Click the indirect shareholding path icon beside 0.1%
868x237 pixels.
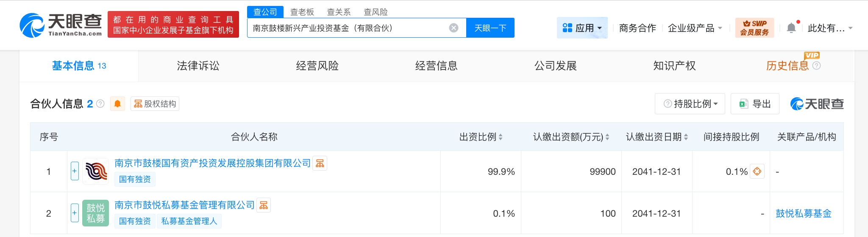point(757,171)
